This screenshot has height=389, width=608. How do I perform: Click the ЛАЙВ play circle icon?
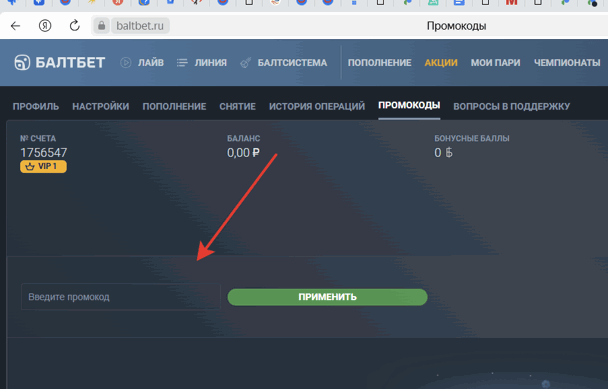pyautogui.click(x=126, y=62)
